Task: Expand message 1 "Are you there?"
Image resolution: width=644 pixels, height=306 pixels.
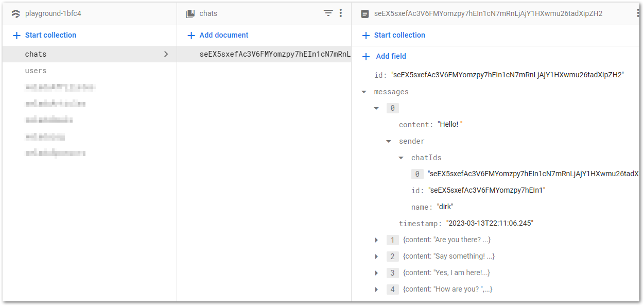Action: [376, 240]
